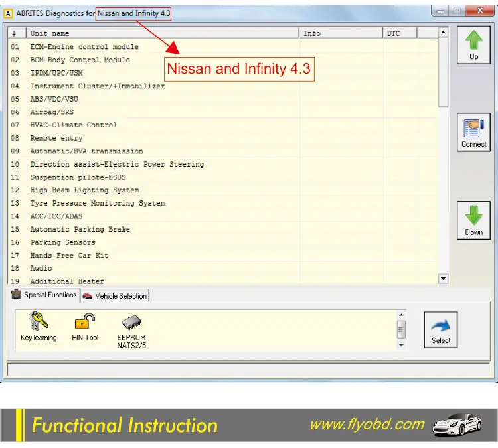
Task: Select the IPDM/UPC/USM unit
Action: 223,73
